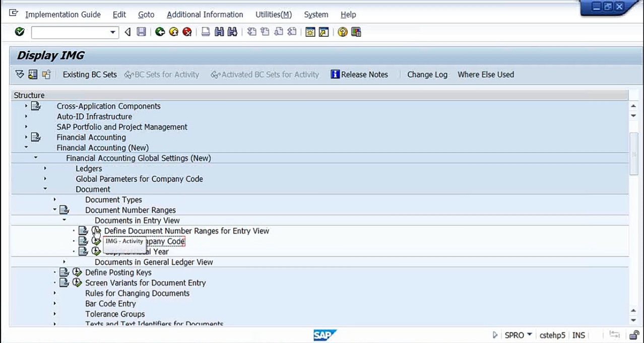This screenshot has width=644, height=343.
Task: Expand Documents in General Ledger View node
Action: click(64, 262)
